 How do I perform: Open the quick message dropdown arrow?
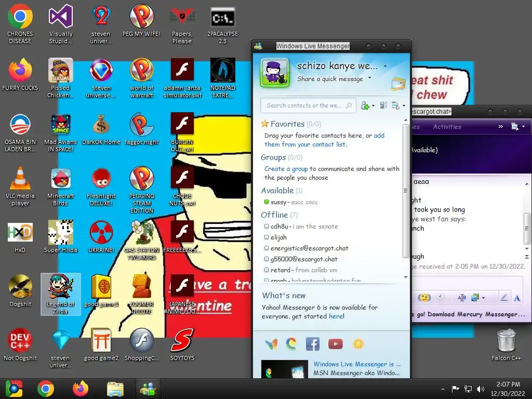pos(369,78)
